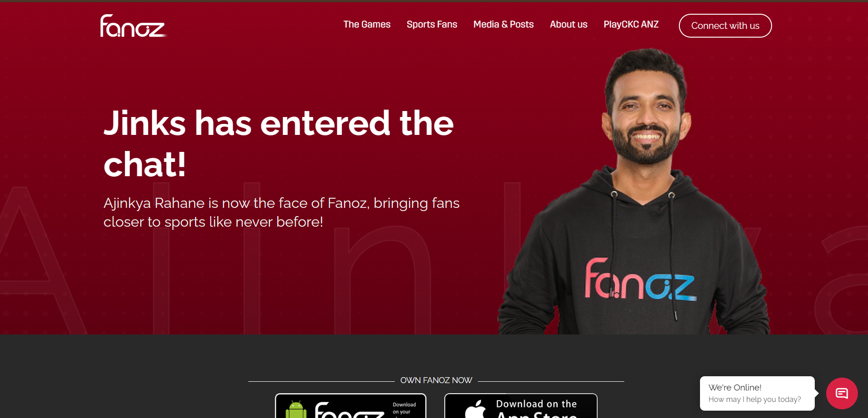Click 'How may I help you today?' text
The width and height of the screenshot is (868, 418).
755,399
